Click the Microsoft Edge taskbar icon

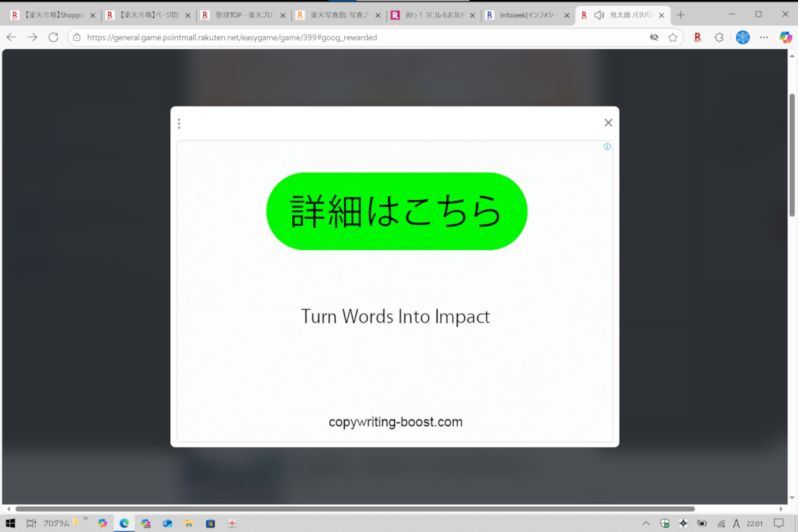click(124, 523)
